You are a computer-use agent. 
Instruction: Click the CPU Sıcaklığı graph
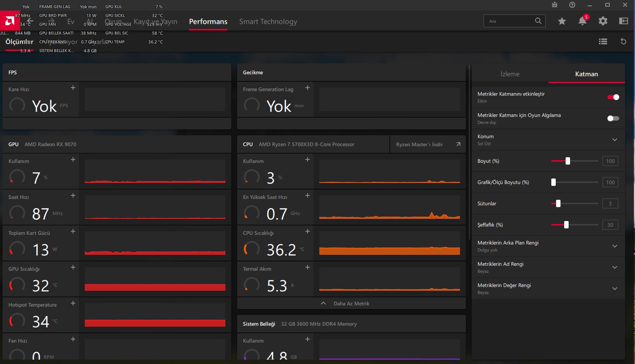[389, 243]
